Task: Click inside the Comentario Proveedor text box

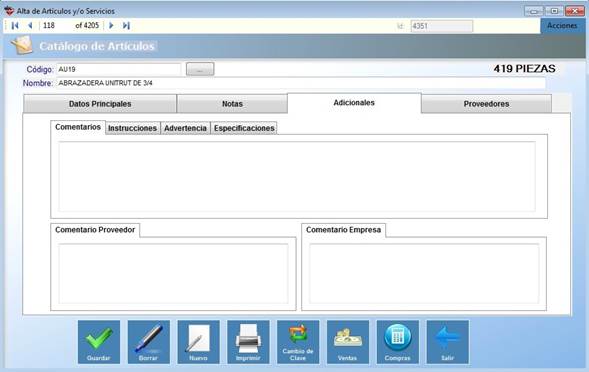Action: 174,273
